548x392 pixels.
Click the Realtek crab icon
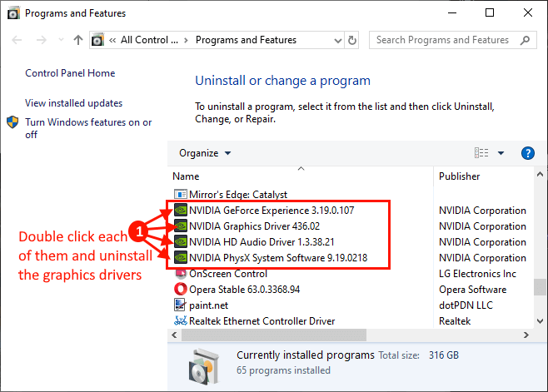coord(181,320)
